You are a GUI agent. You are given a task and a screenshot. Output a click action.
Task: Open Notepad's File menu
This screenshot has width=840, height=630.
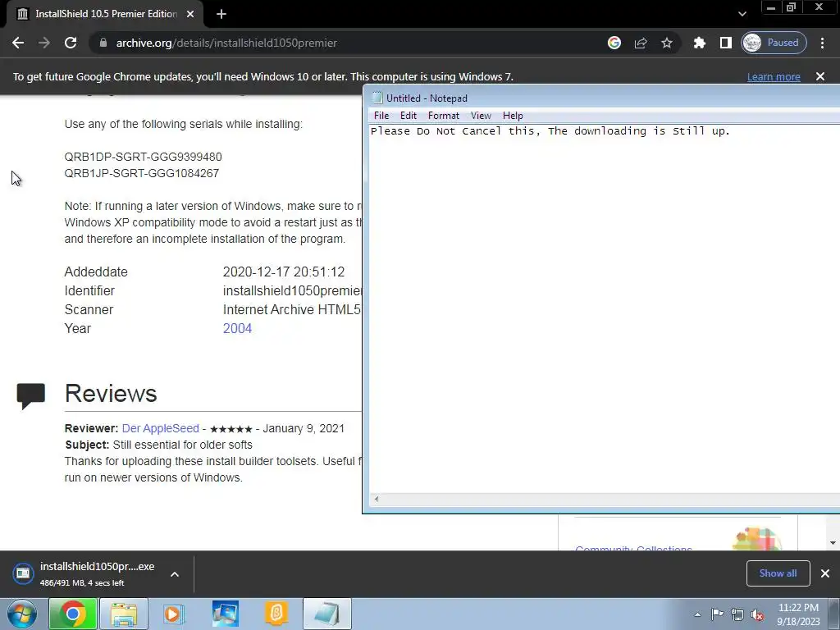tap(381, 116)
